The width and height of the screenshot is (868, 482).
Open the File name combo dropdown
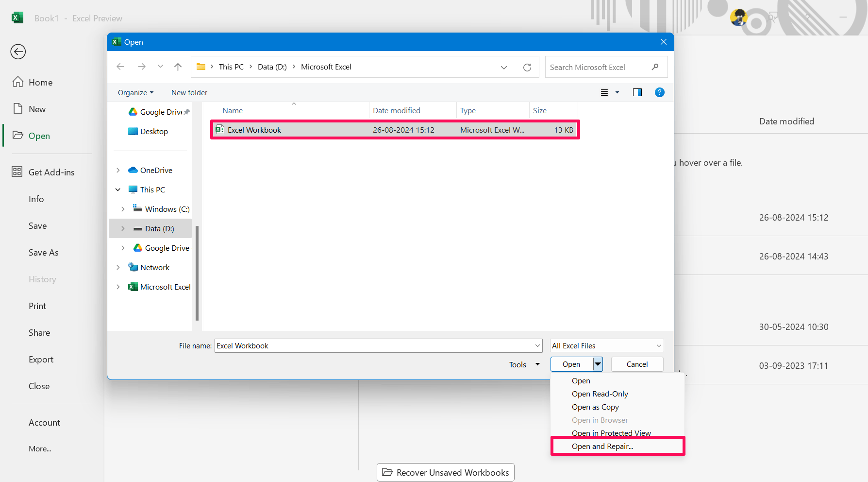coord(537,345)
